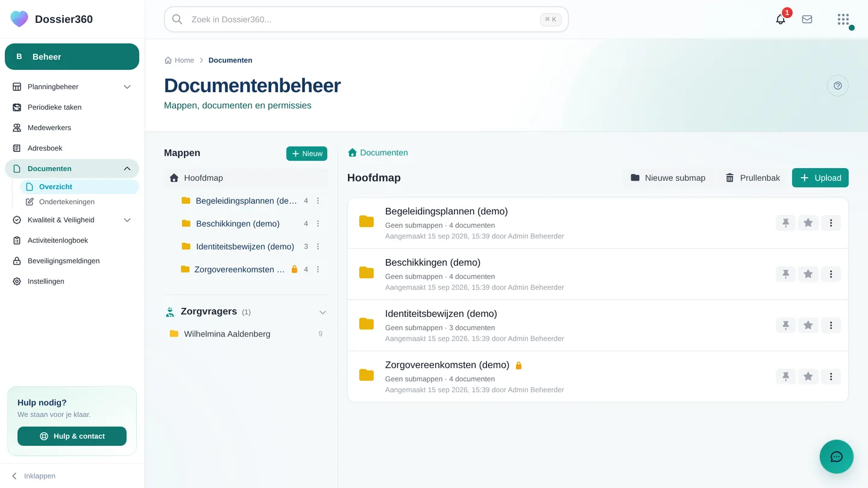Go to Home in breadcrumb
Screen dimensions: 868x488
point(184,60)
